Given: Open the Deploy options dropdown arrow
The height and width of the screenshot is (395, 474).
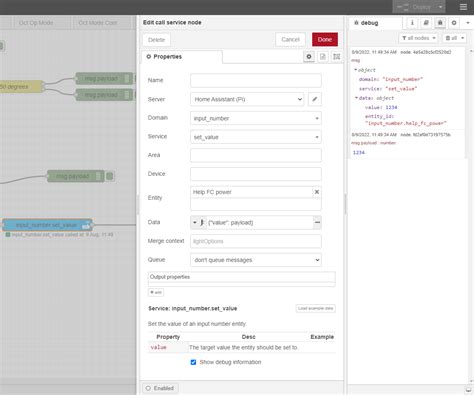Looking at the screenshot, I should click(441, 7).
